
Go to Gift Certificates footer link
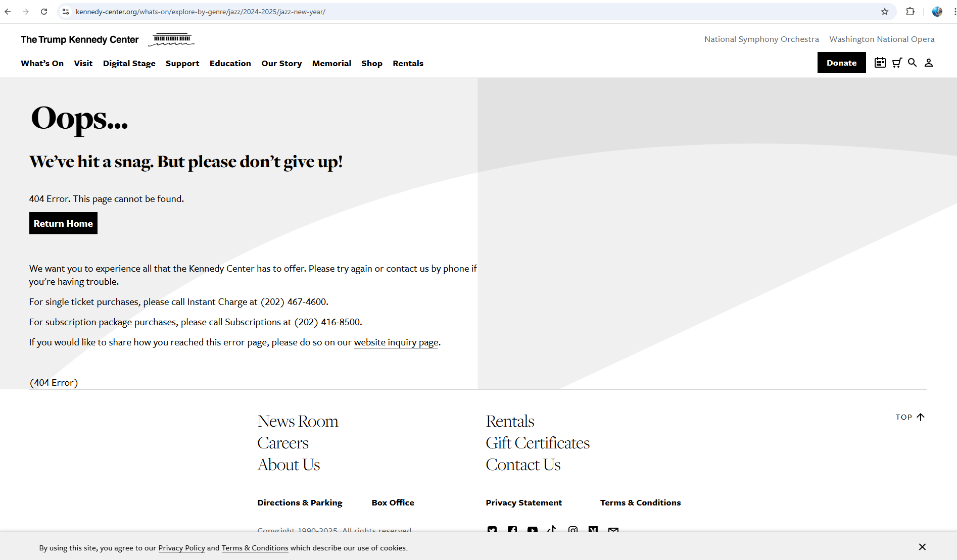pos(538,443)
